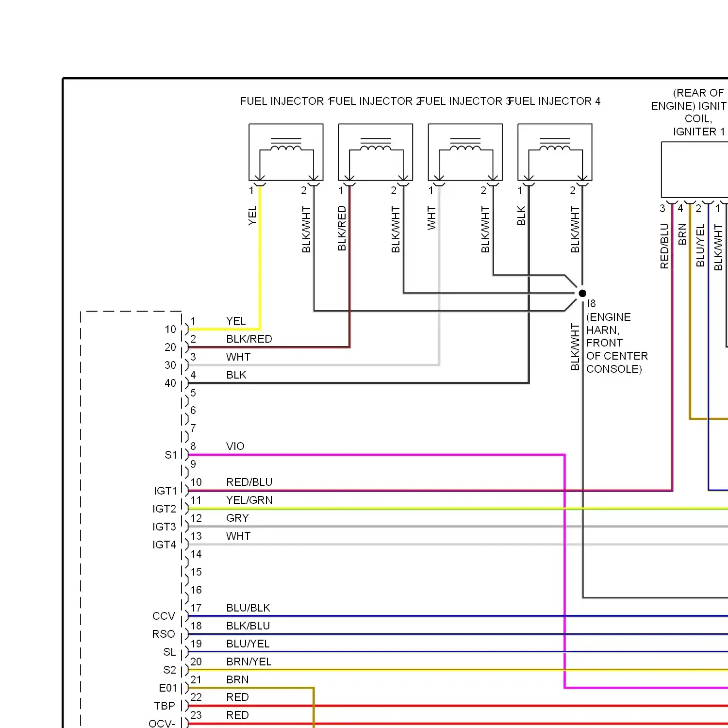The image size is (728, 728).
Task: Select the TBP terminal label
Action: coord(165,706)
